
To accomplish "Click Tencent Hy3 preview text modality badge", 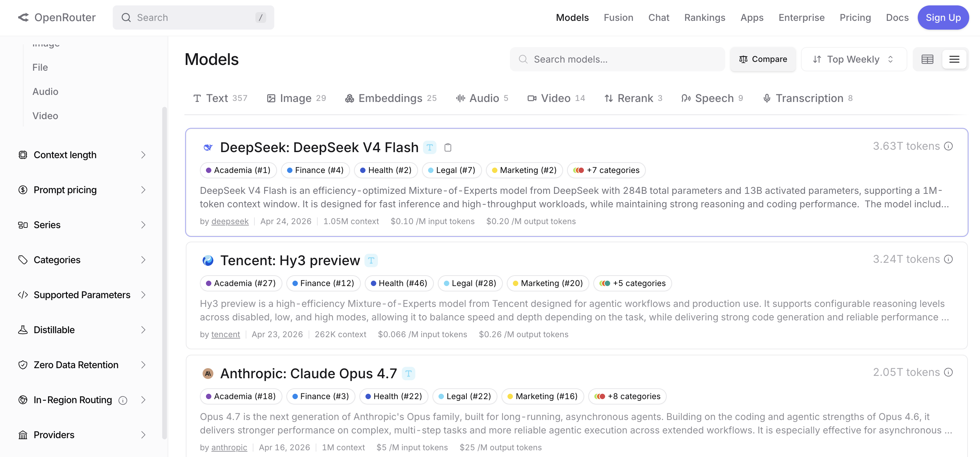I will (x=371, y=261).
